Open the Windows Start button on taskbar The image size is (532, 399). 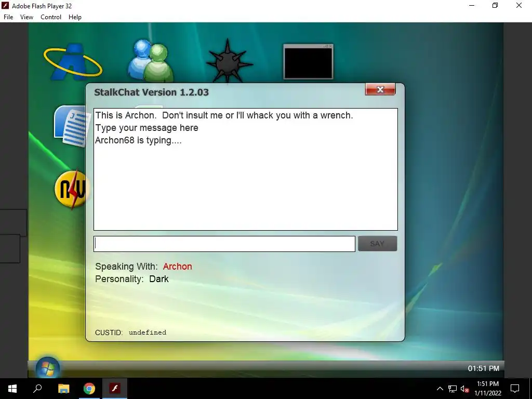[x=12, y=389]
